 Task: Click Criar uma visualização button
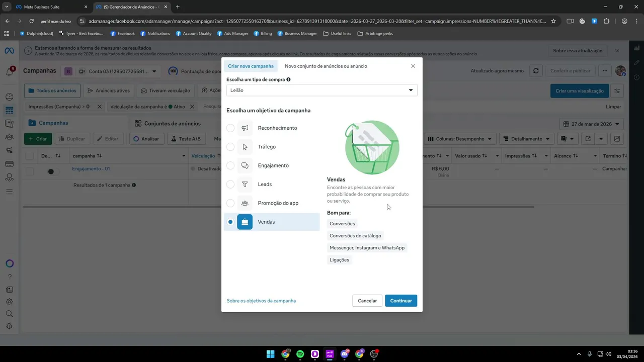580,91
